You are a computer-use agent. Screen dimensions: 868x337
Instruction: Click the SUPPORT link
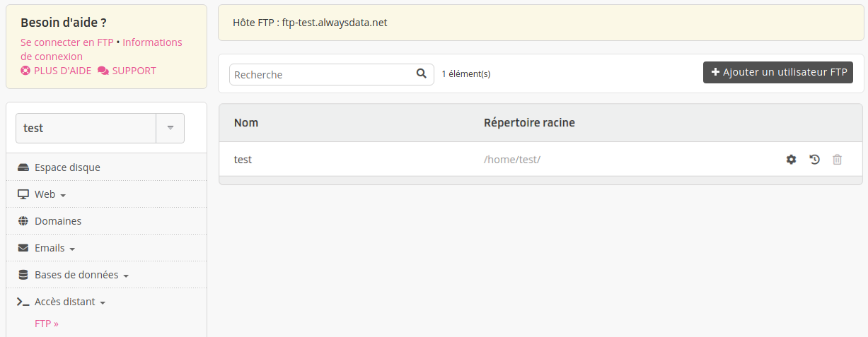pos(134,71)
